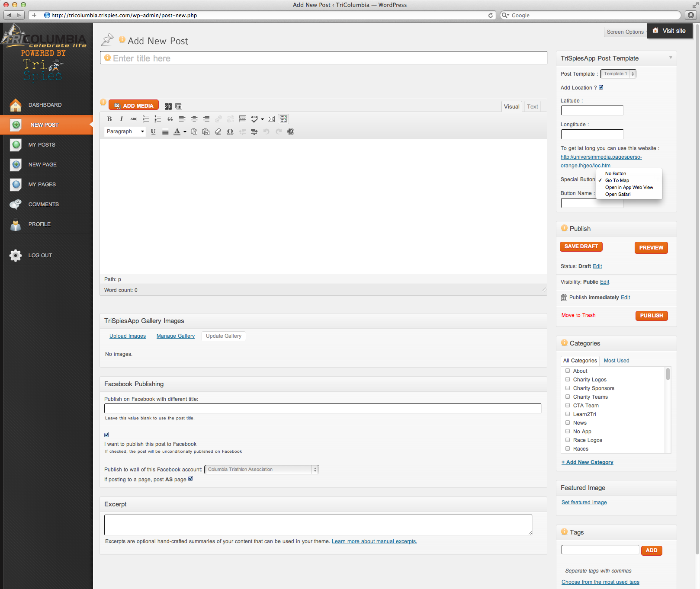The width and height of the screenshot is (700, 589).
Task: Open editor help icon
Action: (291, 131)
